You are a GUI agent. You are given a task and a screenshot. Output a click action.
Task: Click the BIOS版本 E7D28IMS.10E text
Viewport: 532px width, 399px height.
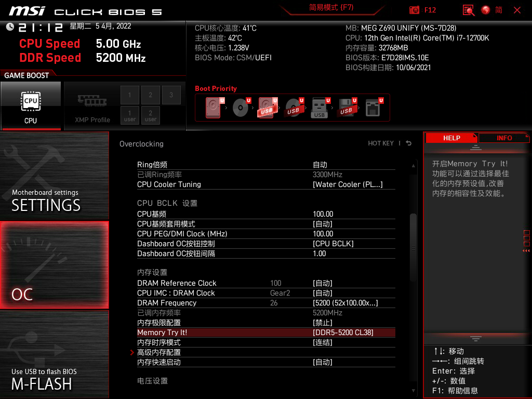point(387,58)
